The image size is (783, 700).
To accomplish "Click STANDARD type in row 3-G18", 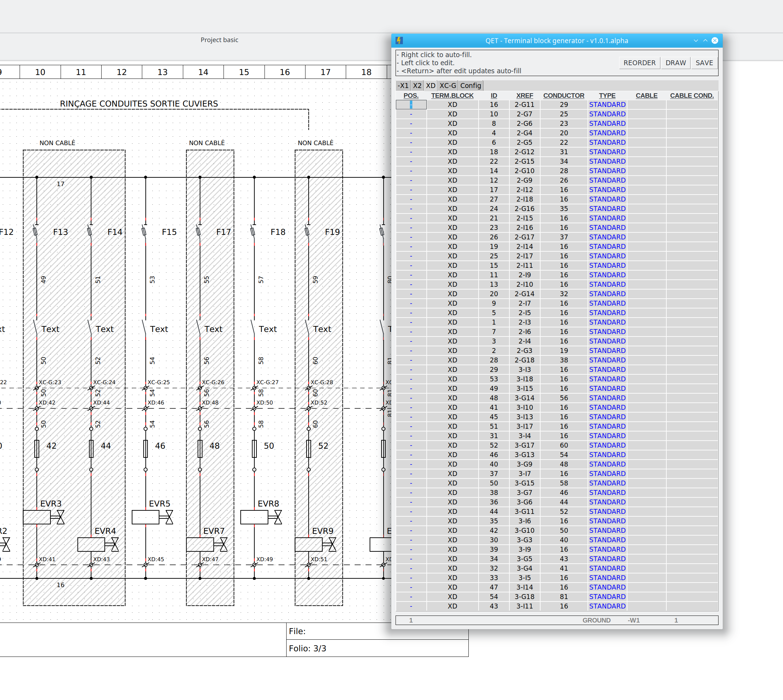I will tap(607, 597).
